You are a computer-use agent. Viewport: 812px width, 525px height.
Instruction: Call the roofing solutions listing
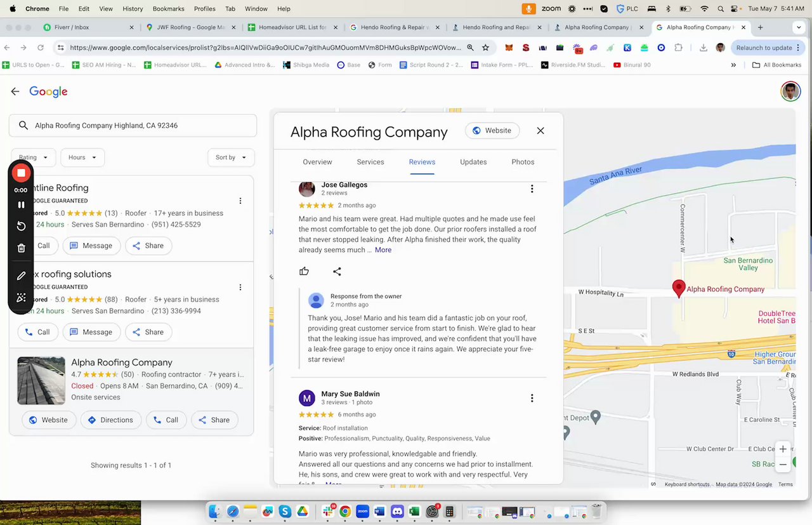click(x=37, y=332)
